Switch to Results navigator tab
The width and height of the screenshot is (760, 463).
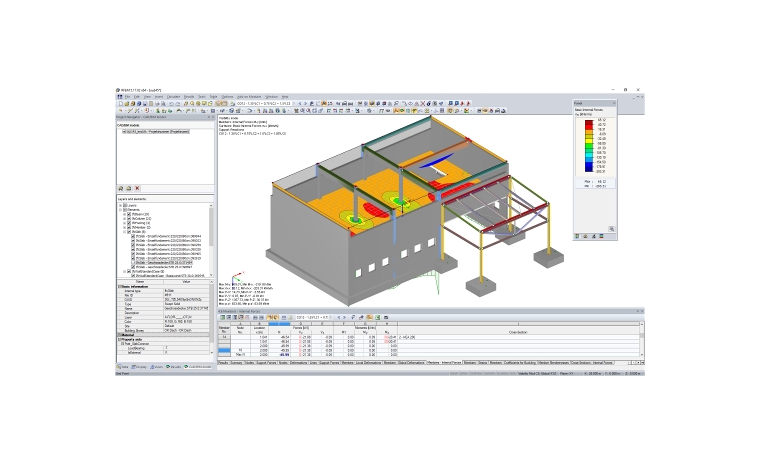[x=174, y=367]
